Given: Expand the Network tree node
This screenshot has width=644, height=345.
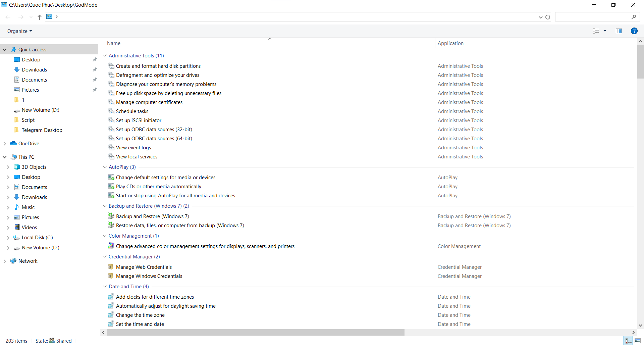Looking at the screenshot, I should click(x=5, y=261).
